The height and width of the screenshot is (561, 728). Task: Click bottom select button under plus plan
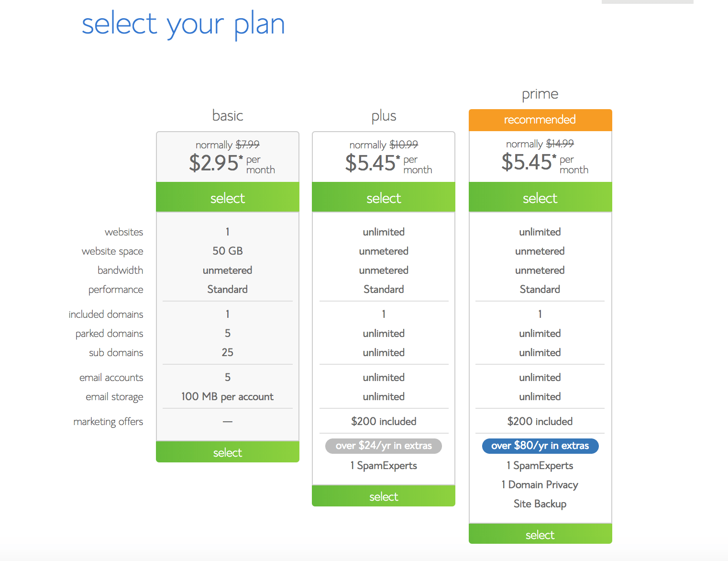point(384,496)
